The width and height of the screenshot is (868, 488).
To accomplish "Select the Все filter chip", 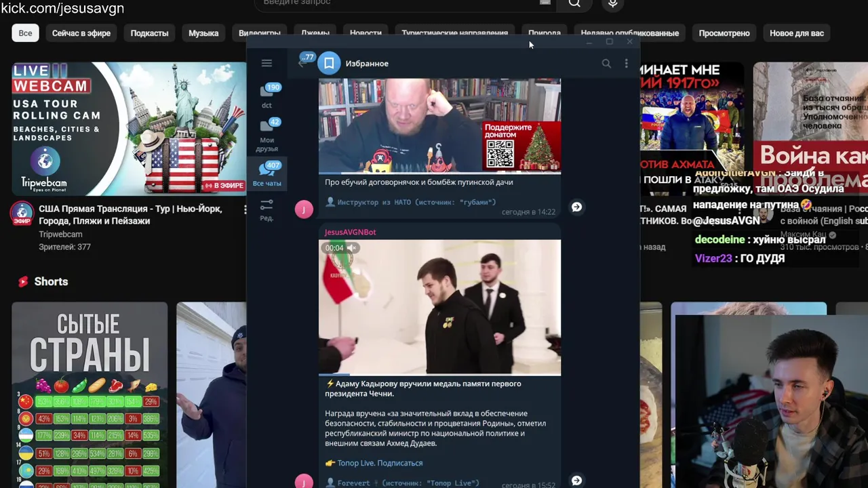I will pos(25,33).
